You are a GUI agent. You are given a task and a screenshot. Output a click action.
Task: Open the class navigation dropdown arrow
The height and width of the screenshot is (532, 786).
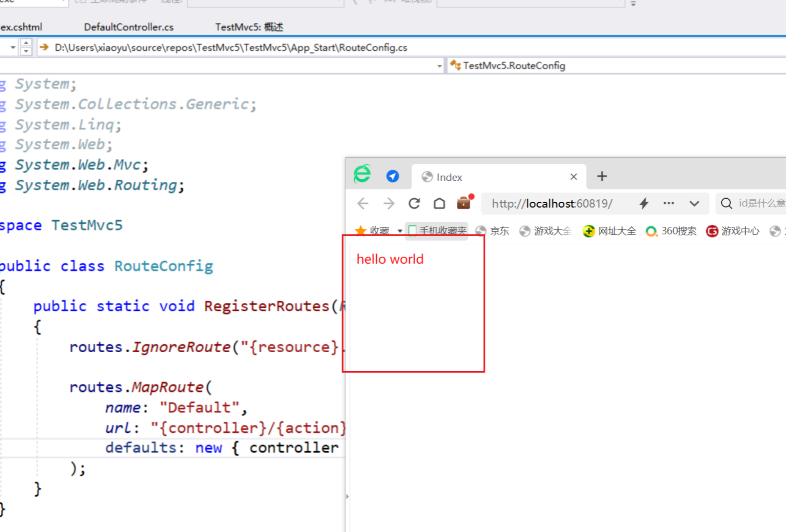point(439,66)
